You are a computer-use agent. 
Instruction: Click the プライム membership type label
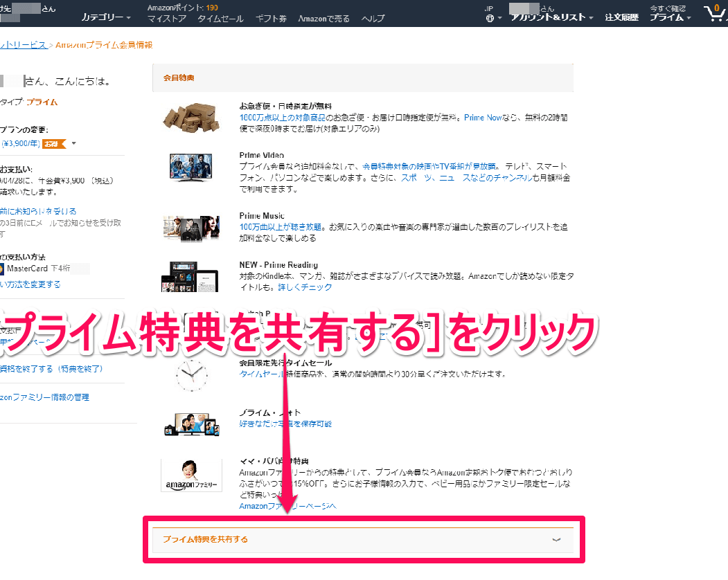point(42,102)
